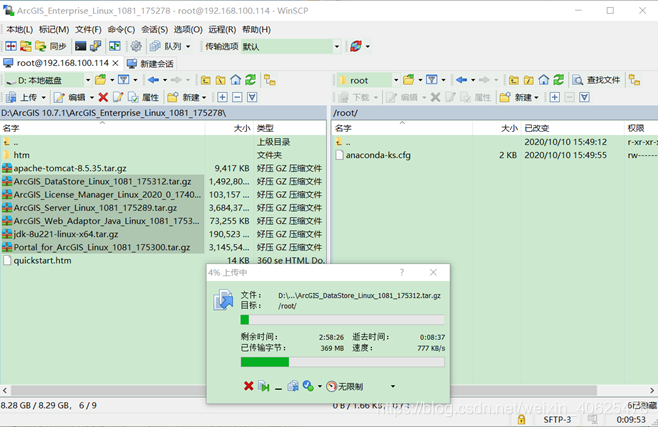The height and width of the screenshot is (427, 658).
Task: Click the once-finished action icon
Action: tap(308, 386)
